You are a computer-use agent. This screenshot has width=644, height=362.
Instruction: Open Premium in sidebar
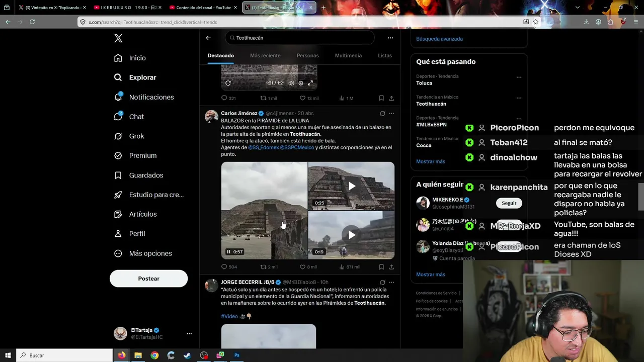pyautogui.click(x=135, y=155)
